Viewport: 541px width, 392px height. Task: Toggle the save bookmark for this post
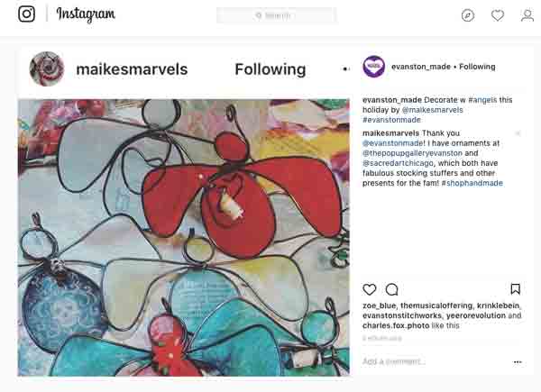516,289
